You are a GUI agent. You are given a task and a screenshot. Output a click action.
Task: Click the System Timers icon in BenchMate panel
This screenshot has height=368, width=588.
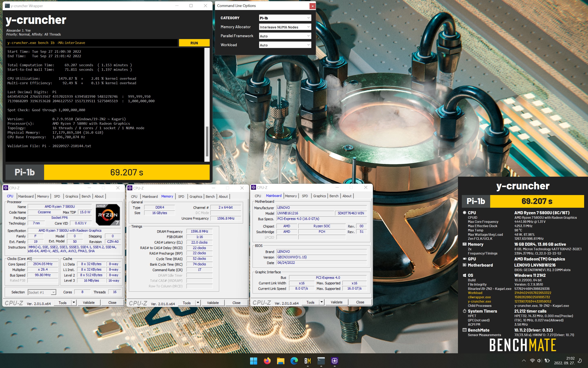[464, 311]
